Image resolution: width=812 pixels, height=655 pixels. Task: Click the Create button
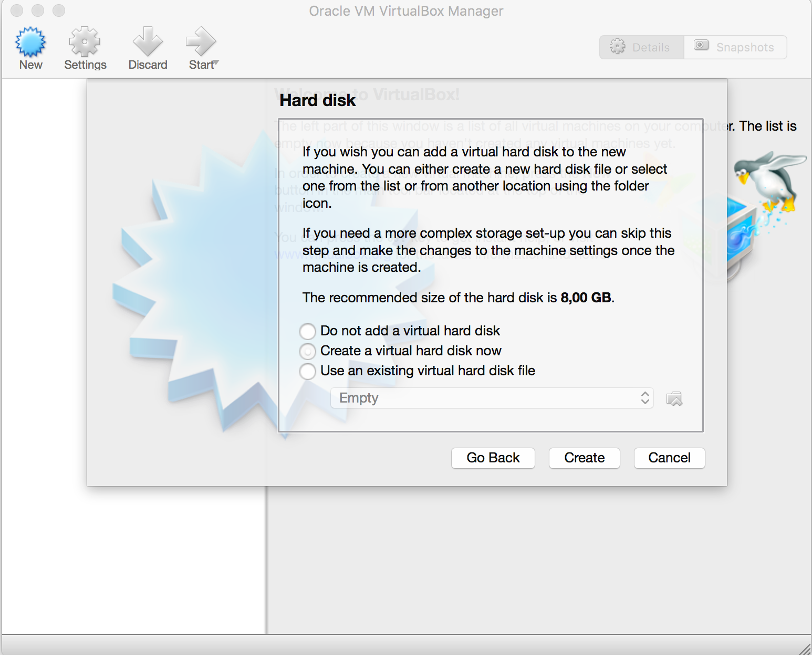585,458
